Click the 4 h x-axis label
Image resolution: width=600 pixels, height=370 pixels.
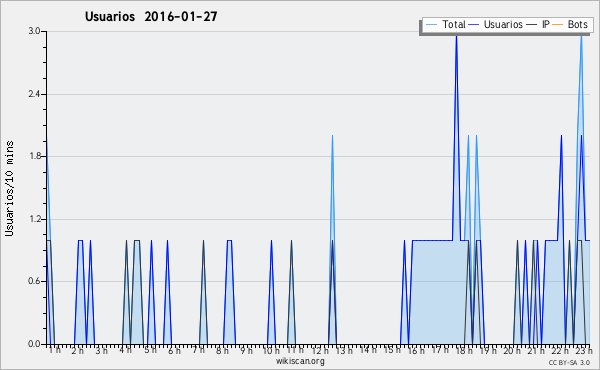126,350
